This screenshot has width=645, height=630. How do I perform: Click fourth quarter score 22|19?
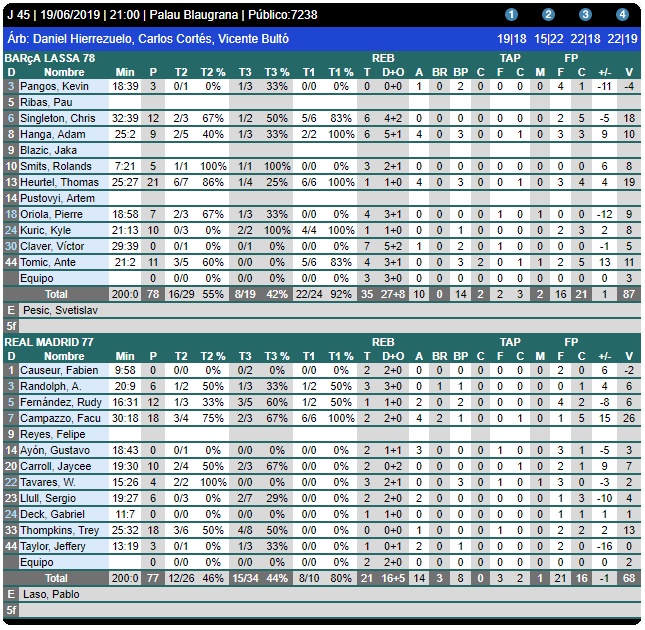[622, 38]
